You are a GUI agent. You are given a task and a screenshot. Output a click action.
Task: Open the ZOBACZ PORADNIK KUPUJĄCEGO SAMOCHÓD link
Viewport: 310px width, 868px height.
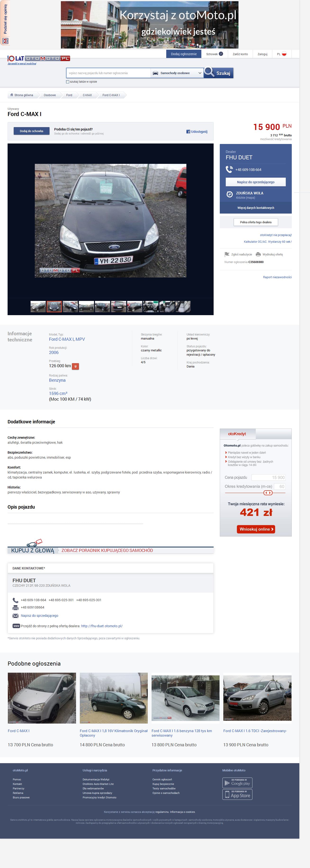pyautogui.click(x=107, y=550)
